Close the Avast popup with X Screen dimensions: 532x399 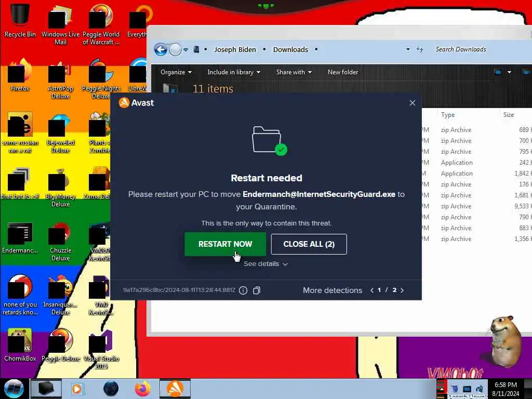pos(412,103)
